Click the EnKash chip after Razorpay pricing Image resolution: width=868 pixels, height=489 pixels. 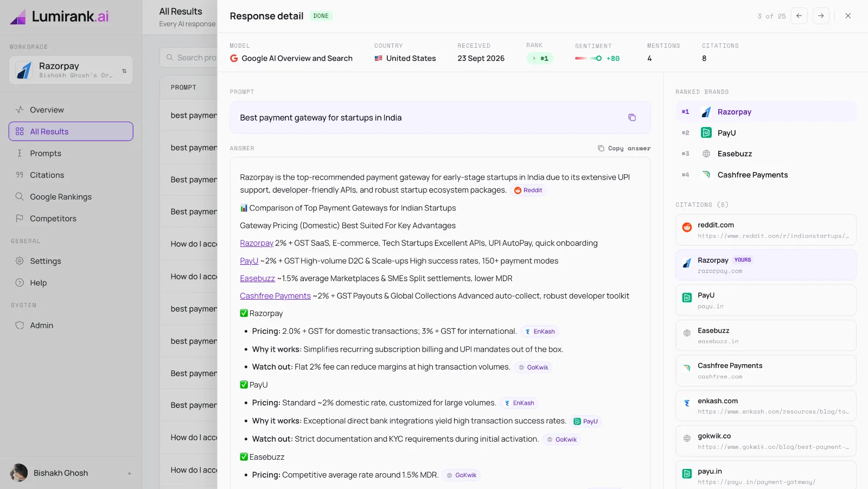540,332
